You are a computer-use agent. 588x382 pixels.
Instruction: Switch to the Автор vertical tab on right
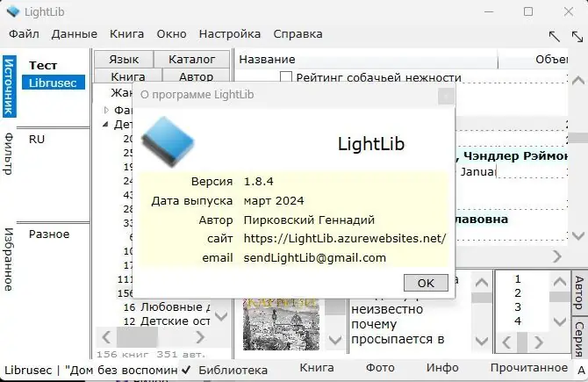tap(579, 293)
